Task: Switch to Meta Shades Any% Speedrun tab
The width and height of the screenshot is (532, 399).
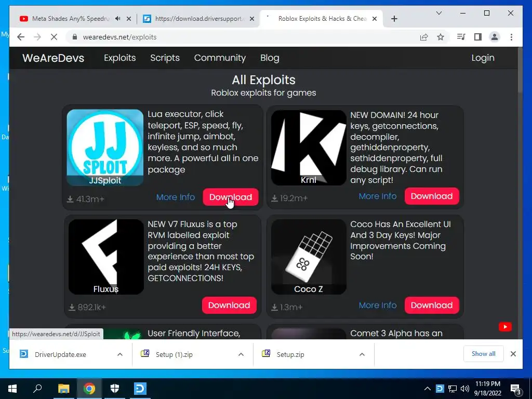Action: (71, 19)
